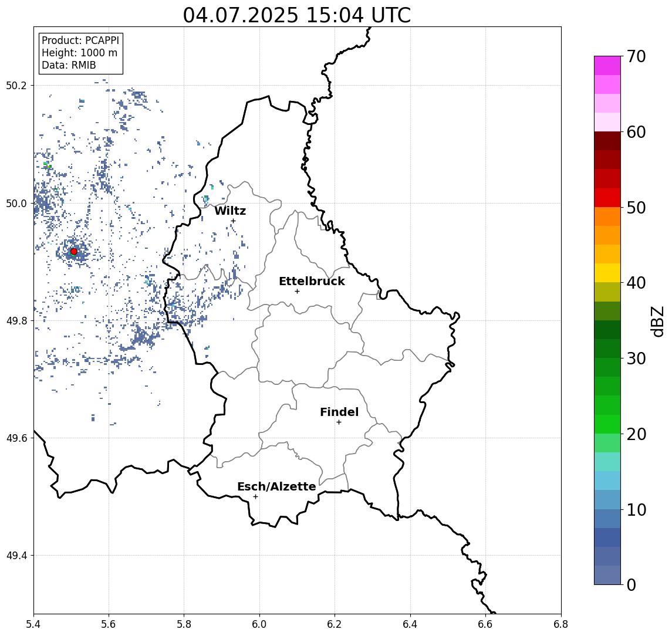
Task: Click the Ettelbruck station cross marker
Action: (x=297, y=292)
